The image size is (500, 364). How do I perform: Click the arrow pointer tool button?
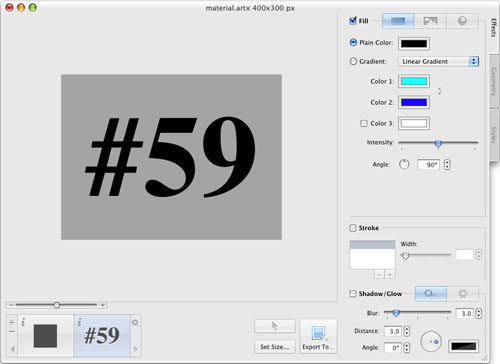275,326
